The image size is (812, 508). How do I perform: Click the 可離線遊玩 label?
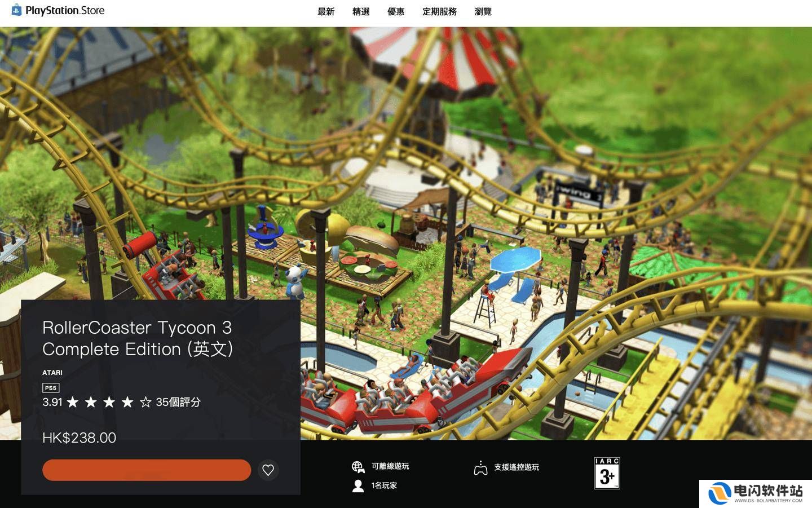(390, 466)
